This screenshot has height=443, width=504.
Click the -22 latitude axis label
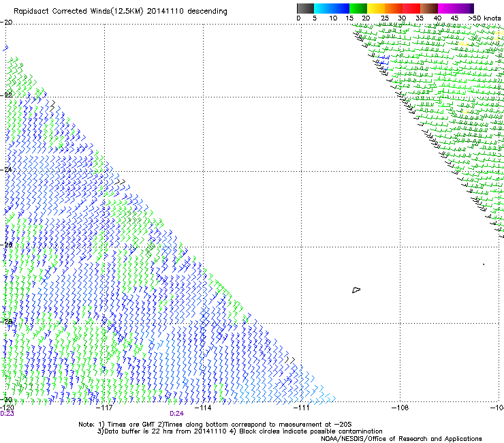[6, 95]
